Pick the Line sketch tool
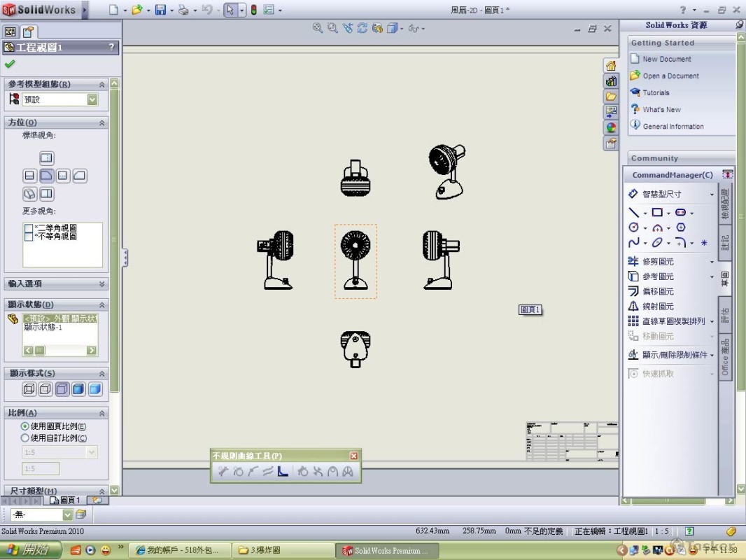Viewport: 746px width, 560px height. [633, 212]
